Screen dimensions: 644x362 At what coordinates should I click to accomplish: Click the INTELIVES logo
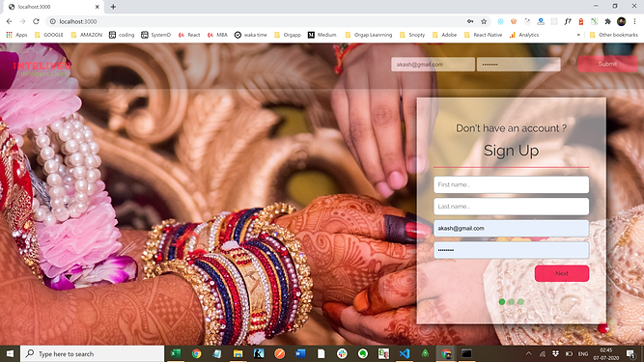42,69
